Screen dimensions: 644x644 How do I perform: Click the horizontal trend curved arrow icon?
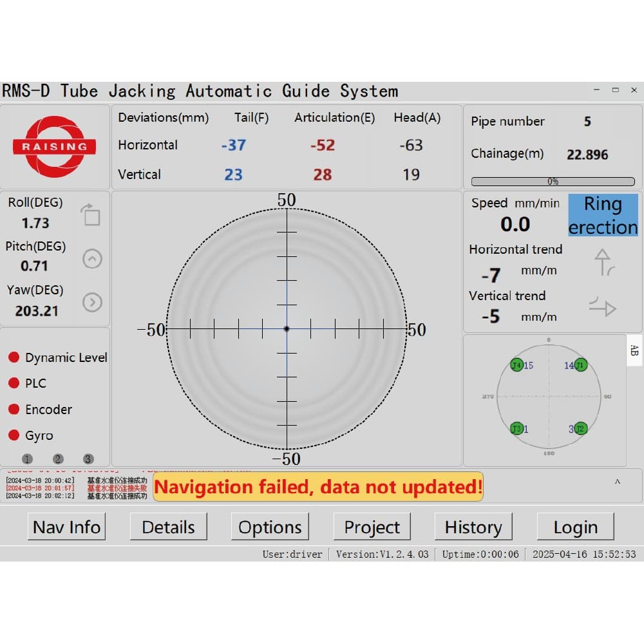click(604, 262)
